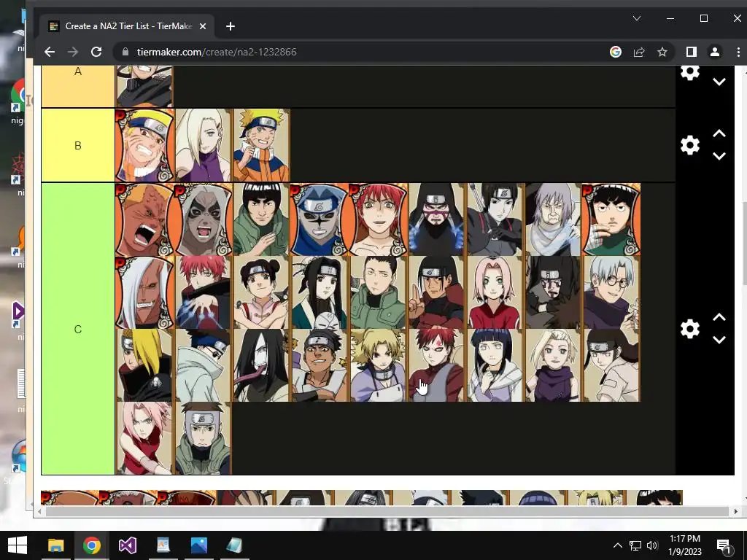
Task: Open settings gear for tier B row
Action: click(689, 145)
